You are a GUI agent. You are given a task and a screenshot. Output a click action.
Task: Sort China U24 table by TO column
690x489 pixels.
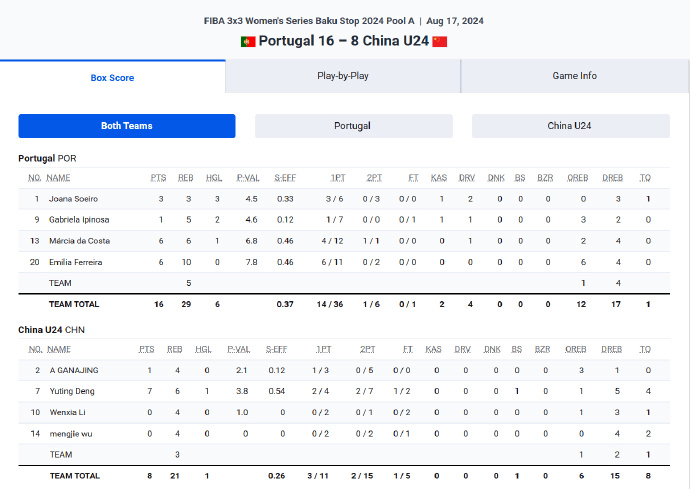click(646, 349)
